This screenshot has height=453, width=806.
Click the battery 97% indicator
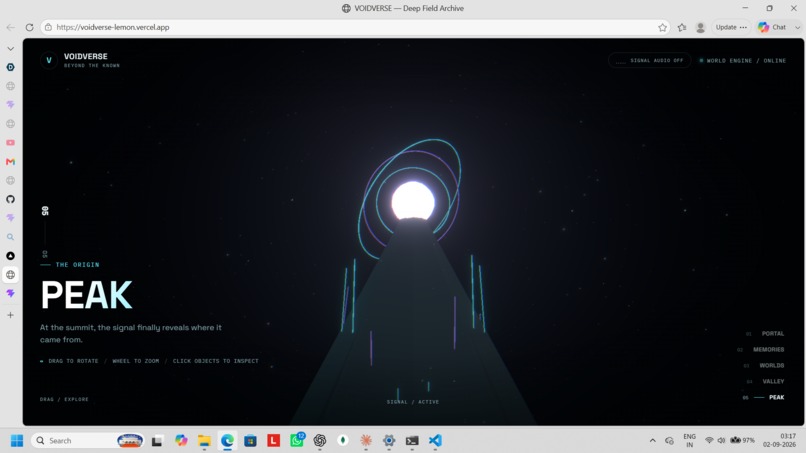pos(743,441)
